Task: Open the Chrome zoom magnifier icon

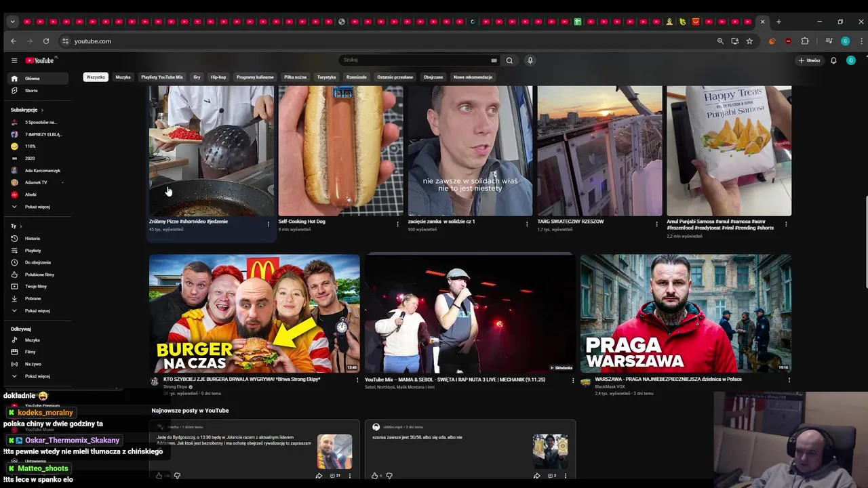Action: pyautogui.click(x=720, y=41)
